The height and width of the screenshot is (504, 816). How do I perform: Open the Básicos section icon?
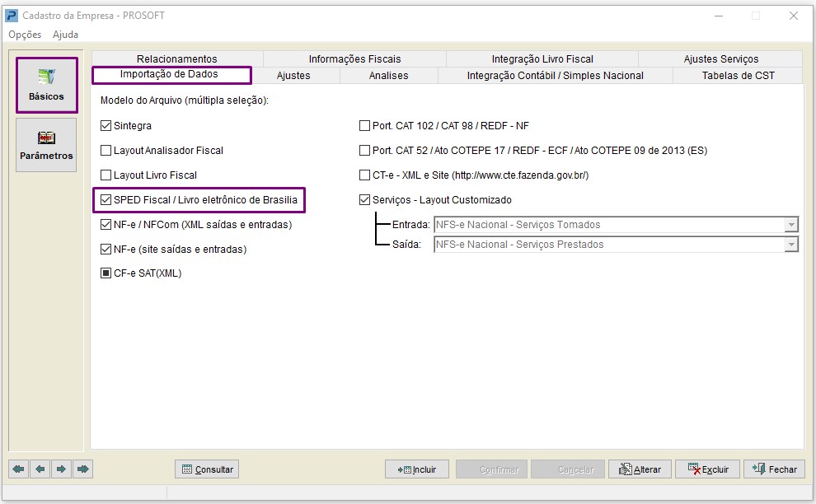pos(46,86)
